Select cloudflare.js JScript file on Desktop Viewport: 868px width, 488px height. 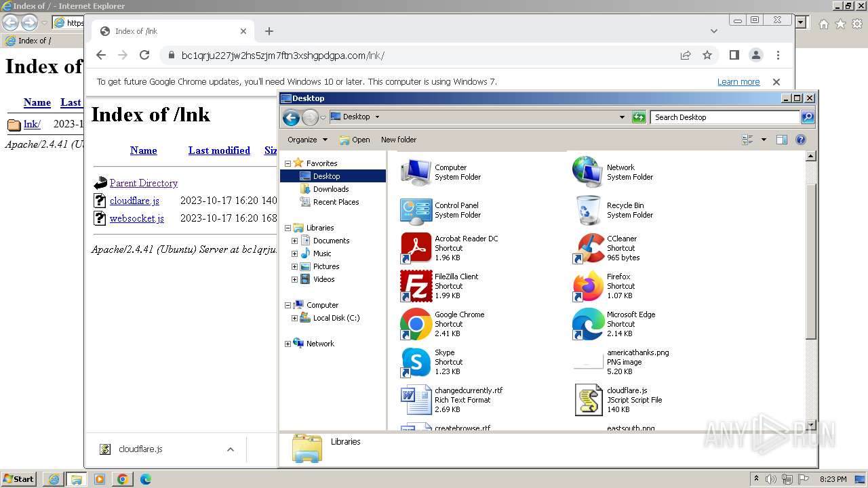[x=618, y=400]
